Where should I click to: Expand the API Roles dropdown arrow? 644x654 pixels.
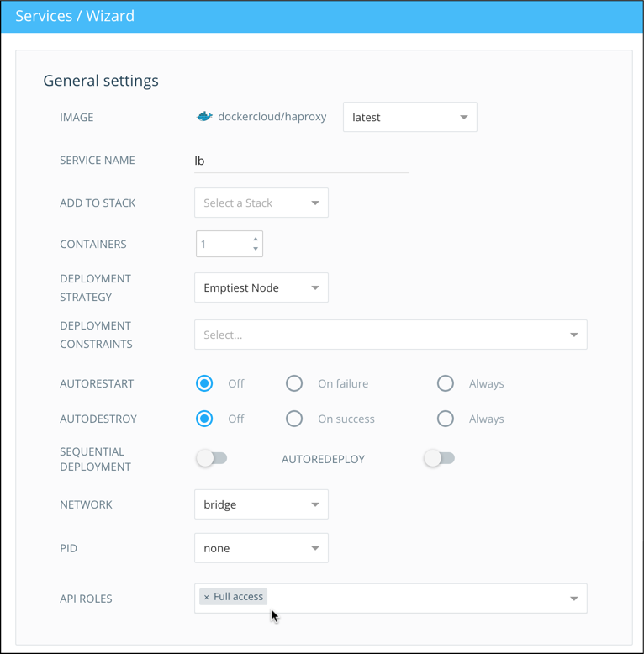coord(573,599)
